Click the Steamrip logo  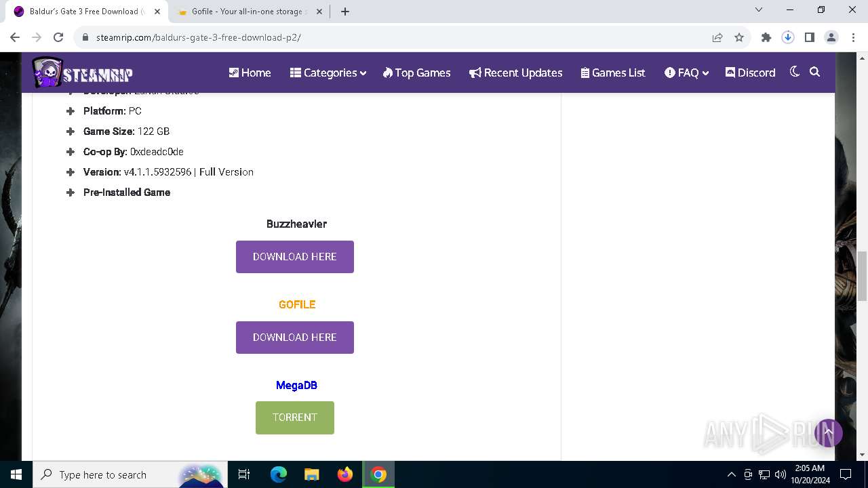coord(82,73)
